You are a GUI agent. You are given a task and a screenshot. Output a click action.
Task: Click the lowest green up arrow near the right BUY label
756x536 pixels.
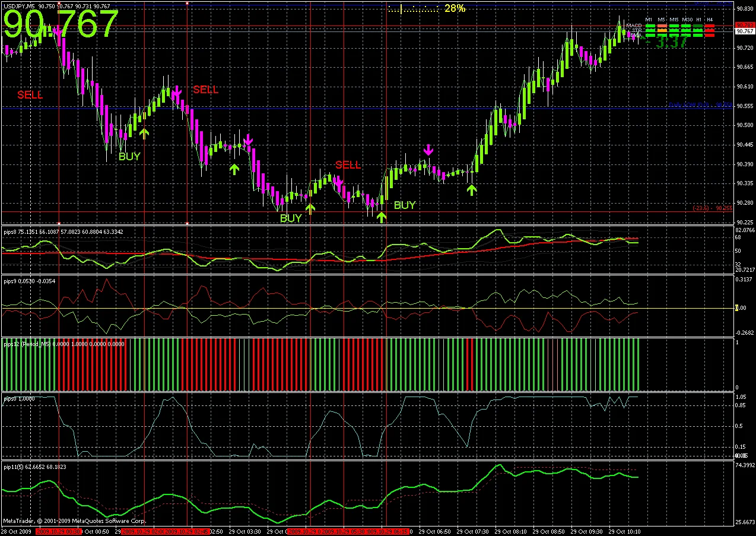(x=382, y=217)
